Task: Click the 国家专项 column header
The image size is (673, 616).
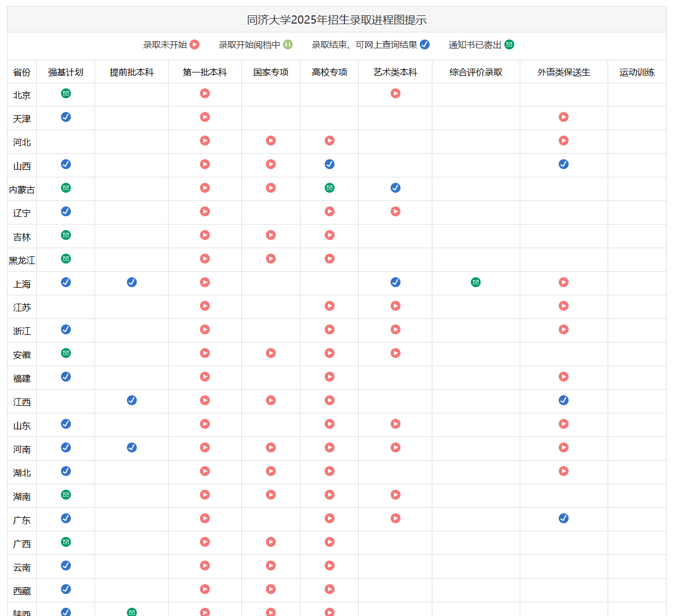Action: click(271, 72)
